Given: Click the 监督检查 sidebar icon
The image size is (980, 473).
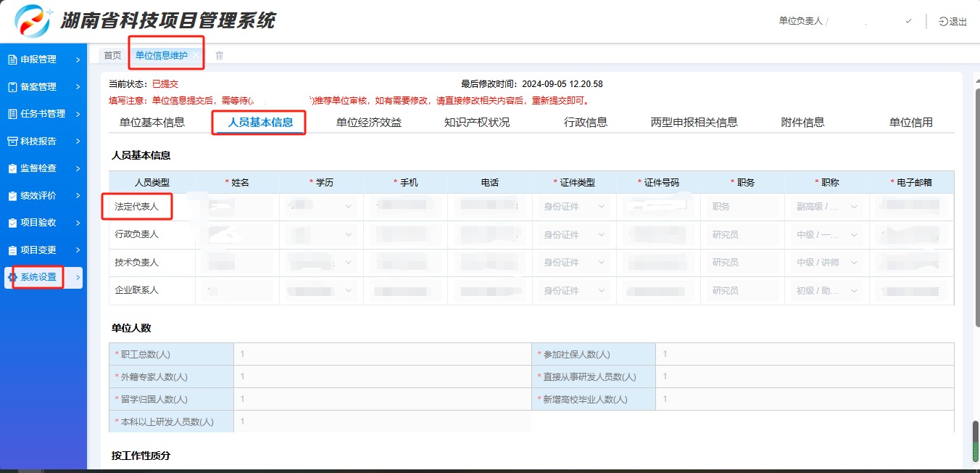Looking at the screenshot, I should click(12, 168).
